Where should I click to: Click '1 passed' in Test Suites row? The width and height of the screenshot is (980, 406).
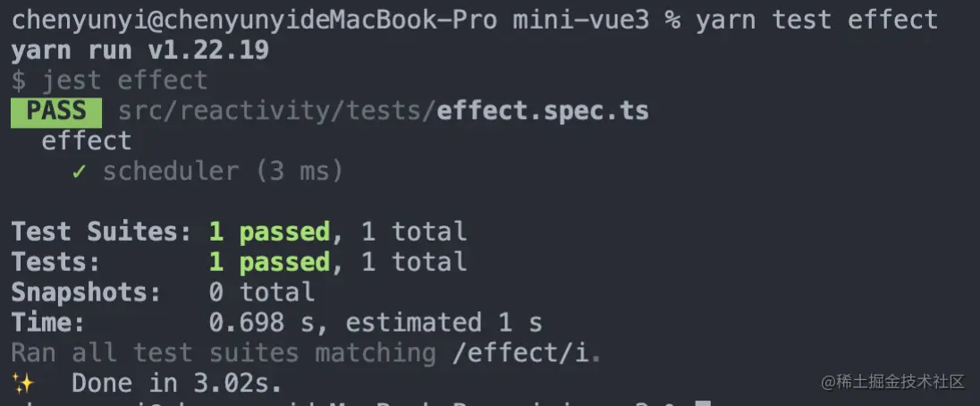pyautogui.click(x=269, y=232)
